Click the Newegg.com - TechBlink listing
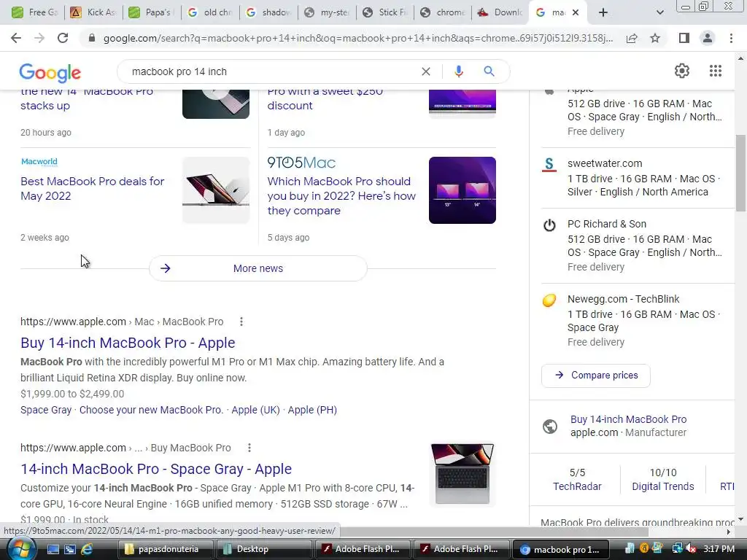Viewport: 747px width, 560px height. (638, 320)
